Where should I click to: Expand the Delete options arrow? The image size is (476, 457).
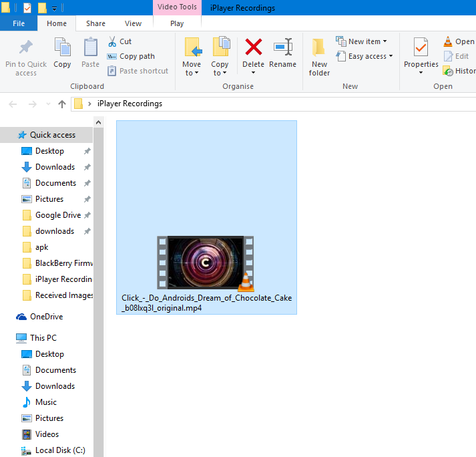coord(253,73)
